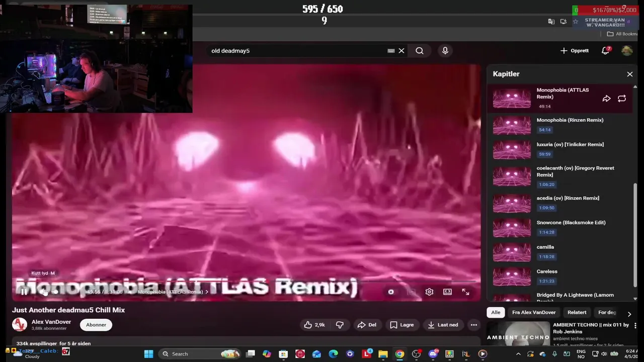Toggle the autoplay switch in the player
Screen dimensions: 644x362
click(391, 292)
